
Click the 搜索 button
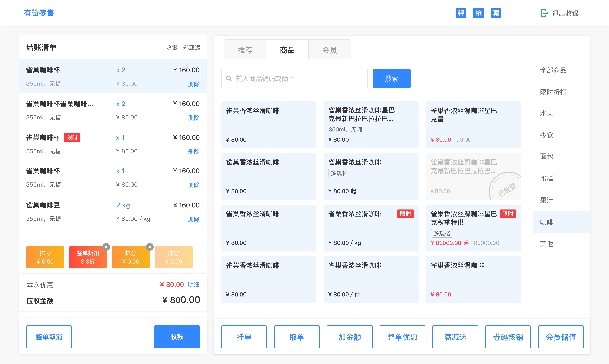(x=391, y=79)
